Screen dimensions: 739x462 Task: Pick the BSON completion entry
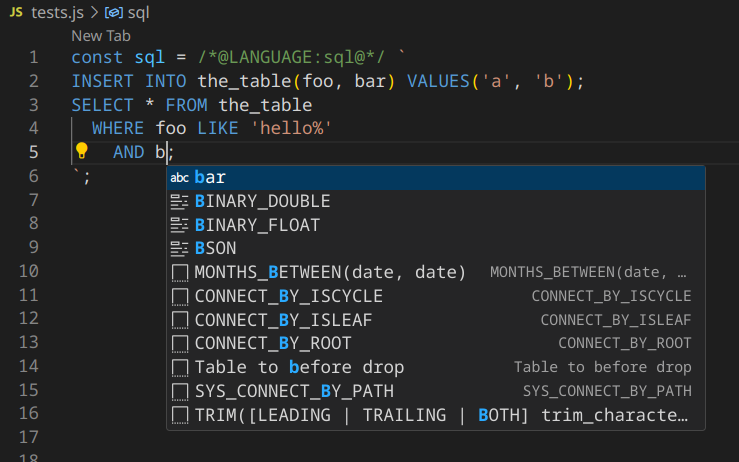point(218,248)
